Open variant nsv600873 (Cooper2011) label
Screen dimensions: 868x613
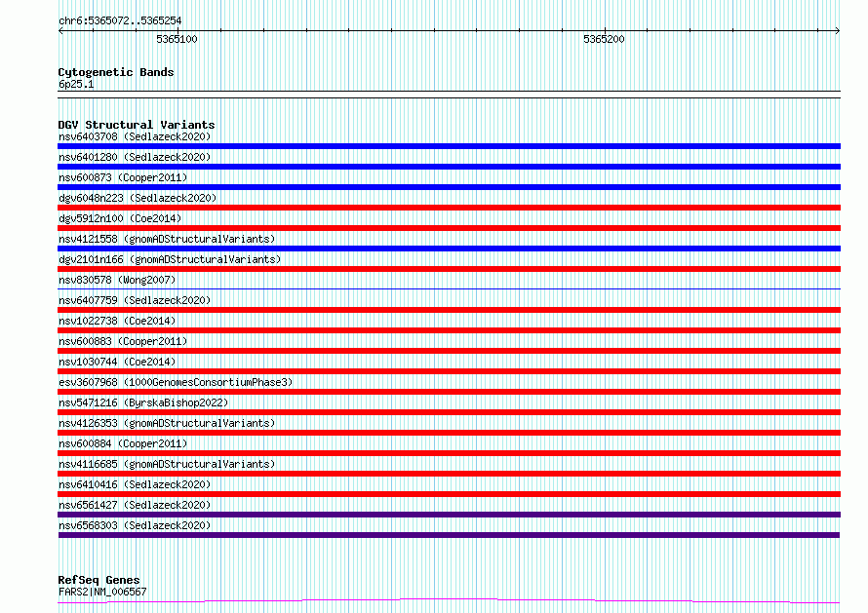[x=123, y=177]
